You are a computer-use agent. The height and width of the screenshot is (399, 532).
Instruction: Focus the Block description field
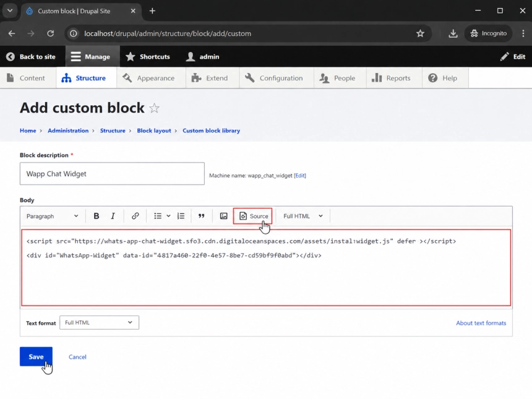coord(112,174)
